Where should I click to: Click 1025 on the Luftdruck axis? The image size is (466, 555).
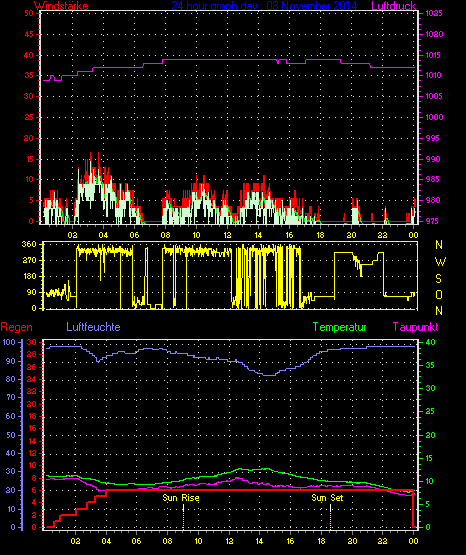[x=434, y=13]
